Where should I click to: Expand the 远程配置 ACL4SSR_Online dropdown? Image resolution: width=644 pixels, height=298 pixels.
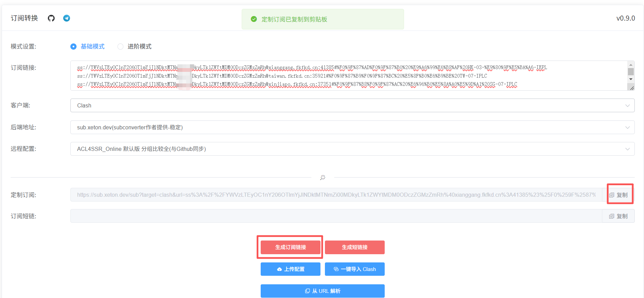[x=352, y=149]
